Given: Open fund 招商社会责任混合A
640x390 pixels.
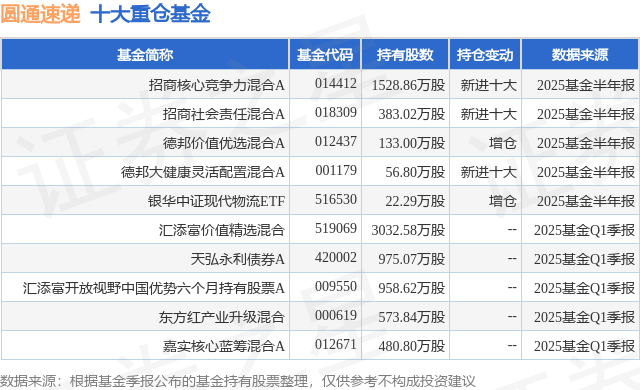Looking at the screenshot, I should pos(223,114).
